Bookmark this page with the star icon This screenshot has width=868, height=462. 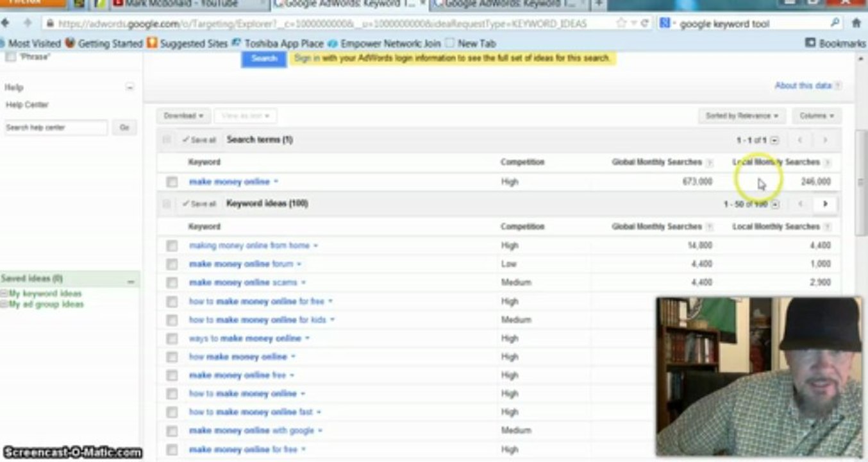621,23
